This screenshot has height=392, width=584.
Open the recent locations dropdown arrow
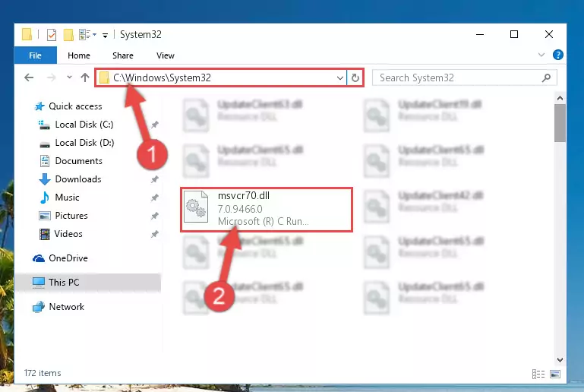(69, 77)
